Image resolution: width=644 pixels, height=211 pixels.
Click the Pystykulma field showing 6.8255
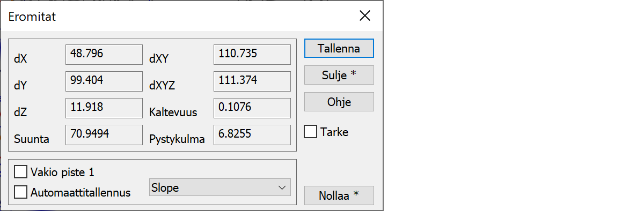coord(252,135)
